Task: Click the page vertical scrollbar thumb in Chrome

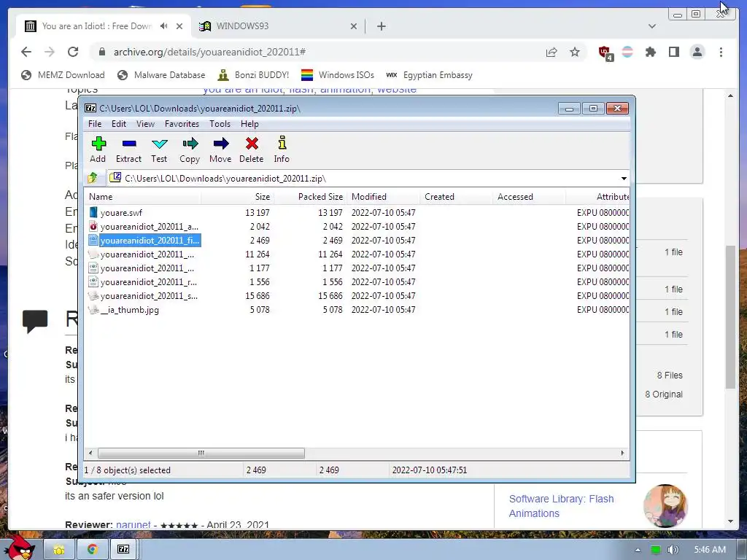Action: click(x=730, y=317)
